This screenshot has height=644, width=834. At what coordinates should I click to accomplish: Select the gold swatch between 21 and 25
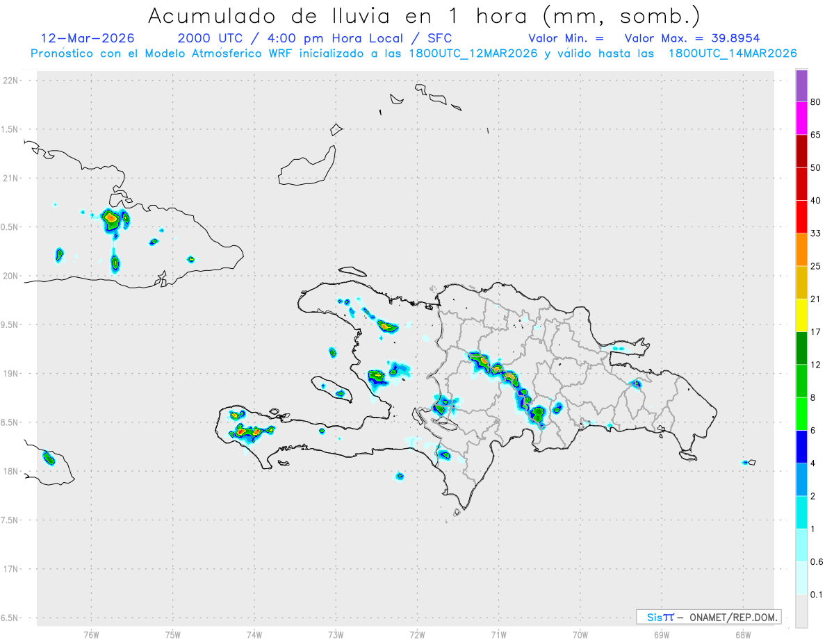801,283
